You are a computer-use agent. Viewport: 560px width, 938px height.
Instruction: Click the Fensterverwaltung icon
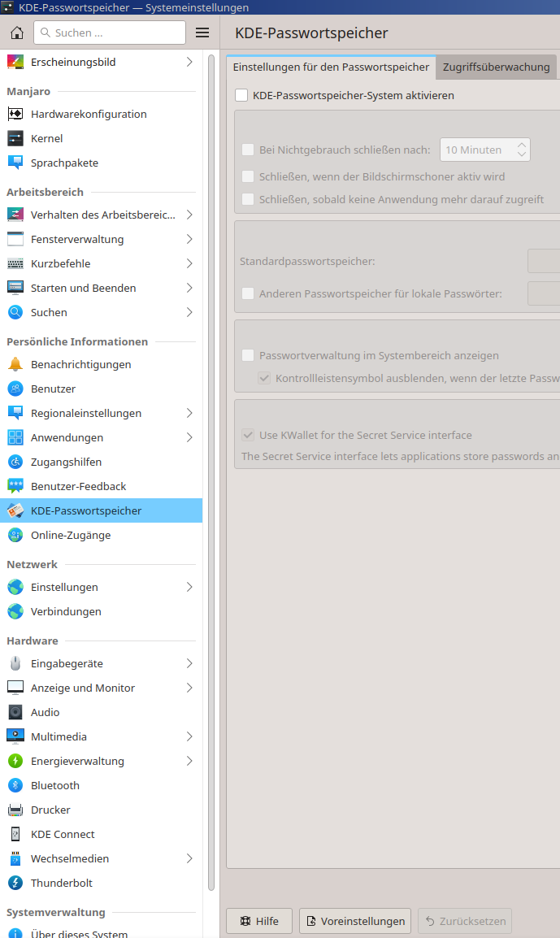coord(15,239)
